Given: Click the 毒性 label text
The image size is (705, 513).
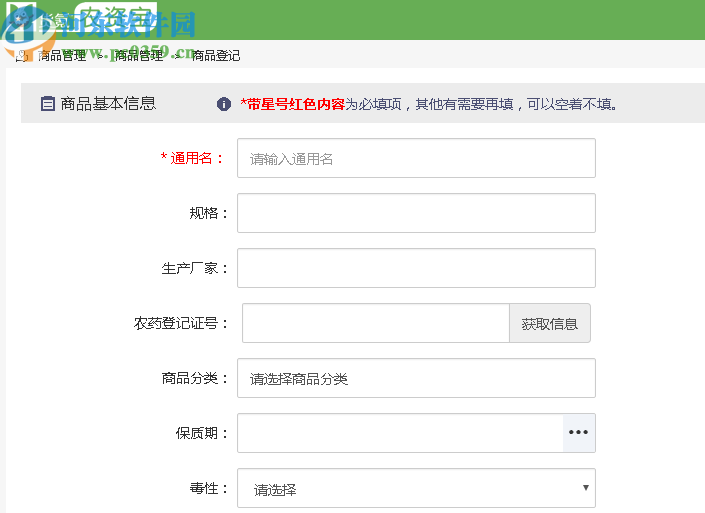Looking at the screenshot, I should [x=209, y=488].
